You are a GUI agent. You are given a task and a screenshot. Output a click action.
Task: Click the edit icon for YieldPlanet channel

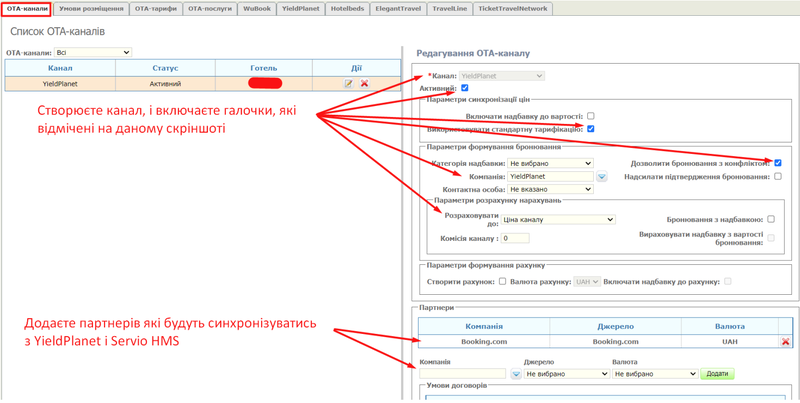coord(349,84)
